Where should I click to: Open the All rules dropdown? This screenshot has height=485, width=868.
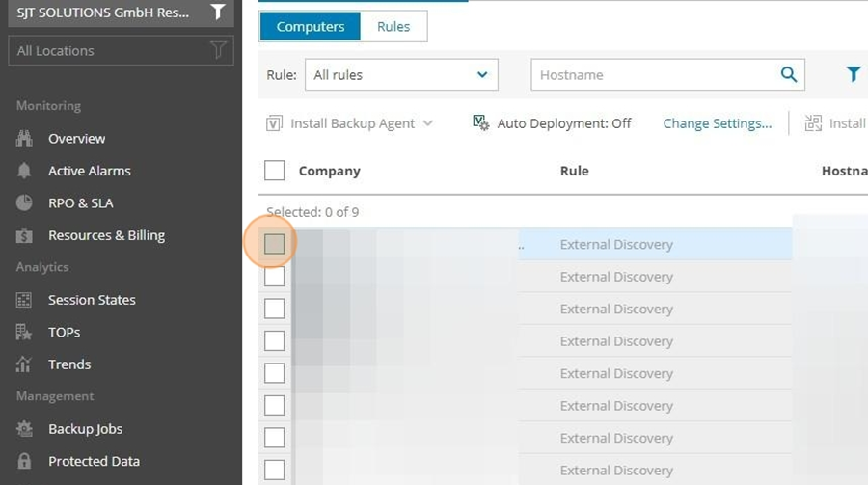pyautogui.click(x=401, y=75)
